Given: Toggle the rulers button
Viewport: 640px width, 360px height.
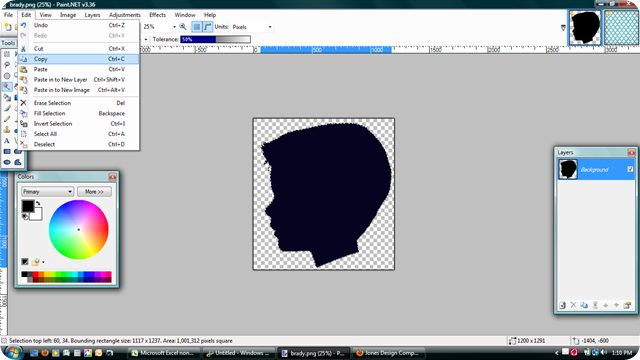Looking at the screenshot, I should [208, 27].
